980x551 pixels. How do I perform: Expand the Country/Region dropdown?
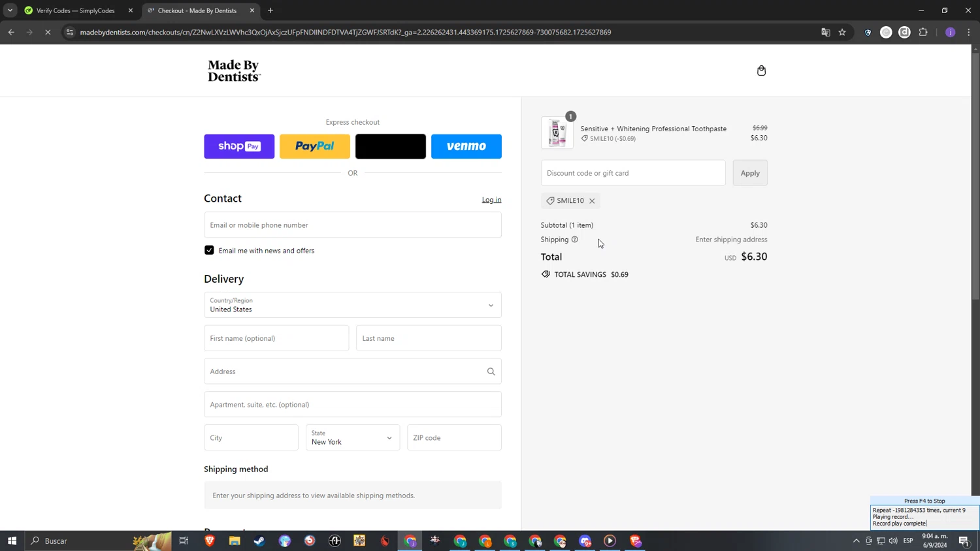click(353, 305)
